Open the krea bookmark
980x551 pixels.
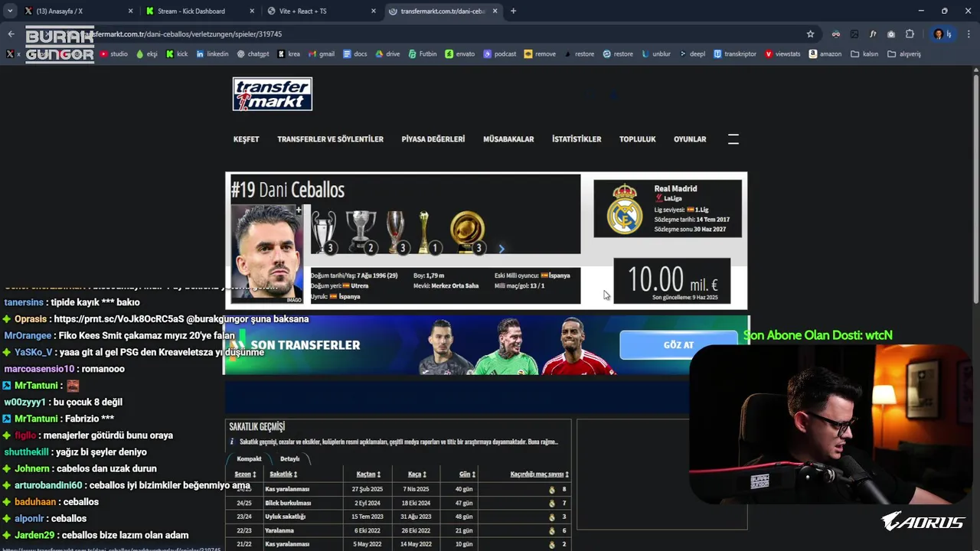click(x=289, y=54)
